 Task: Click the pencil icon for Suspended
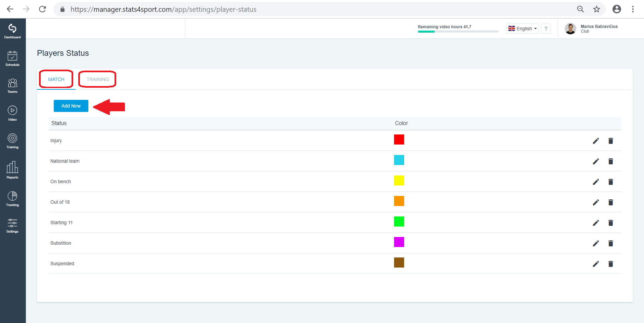(596, 264)
